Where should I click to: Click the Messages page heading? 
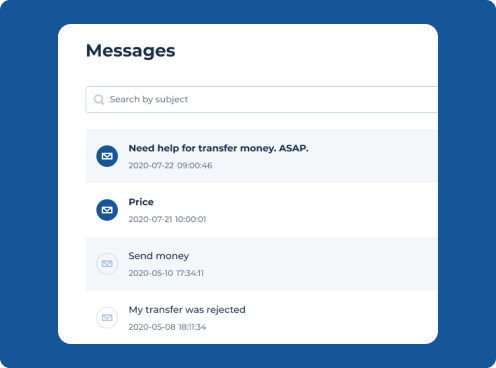coord(130,51)
